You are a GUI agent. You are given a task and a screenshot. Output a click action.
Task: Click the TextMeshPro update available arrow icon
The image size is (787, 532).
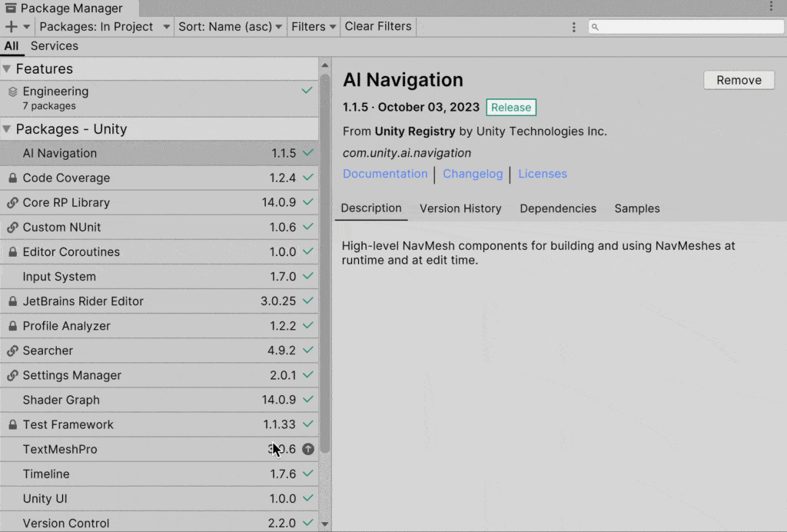click(x=308, y=449)
